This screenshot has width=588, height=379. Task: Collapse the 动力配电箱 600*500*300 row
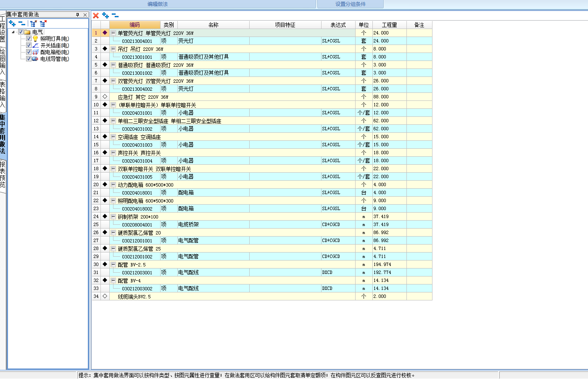[113, 184]
